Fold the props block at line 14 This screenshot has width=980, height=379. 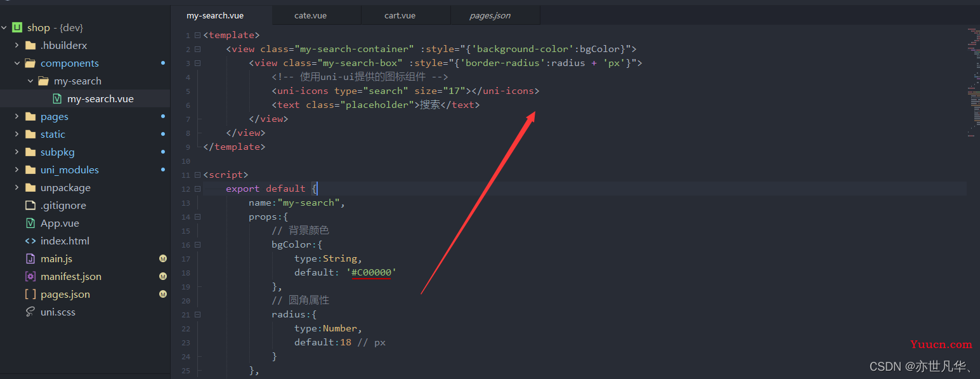pyautogui.click(x=198, y=217)
